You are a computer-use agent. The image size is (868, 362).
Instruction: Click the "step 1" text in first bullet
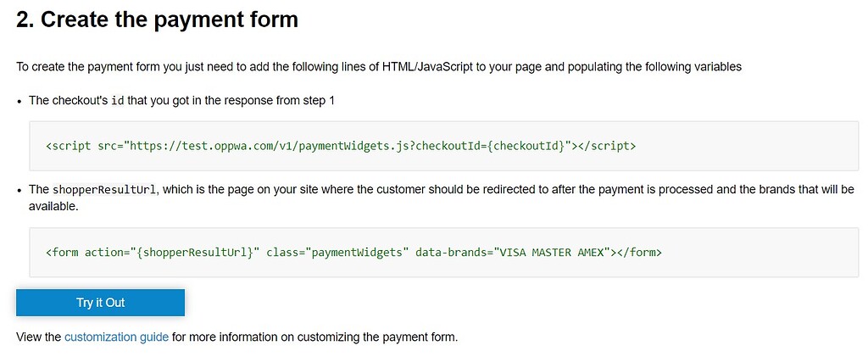point(319,101)
